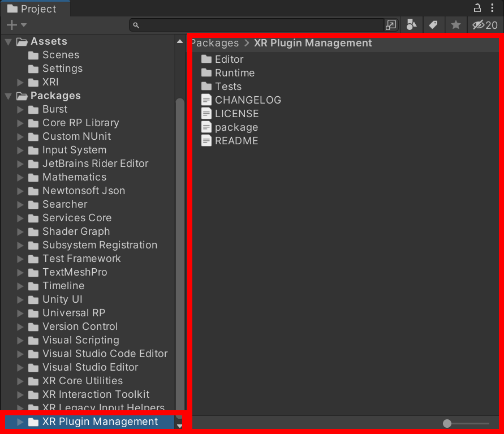The height and width of the screenshot is (434, 504).
Task: Expand the XRI folder arrow
Action: pyautogui.click(x=20, y=82)
